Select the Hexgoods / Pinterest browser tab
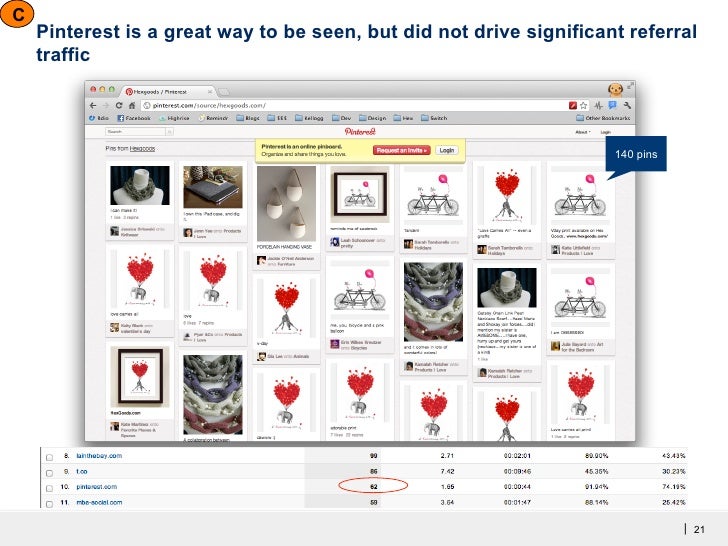Screen dimensions: 728x546 (167, 91)
